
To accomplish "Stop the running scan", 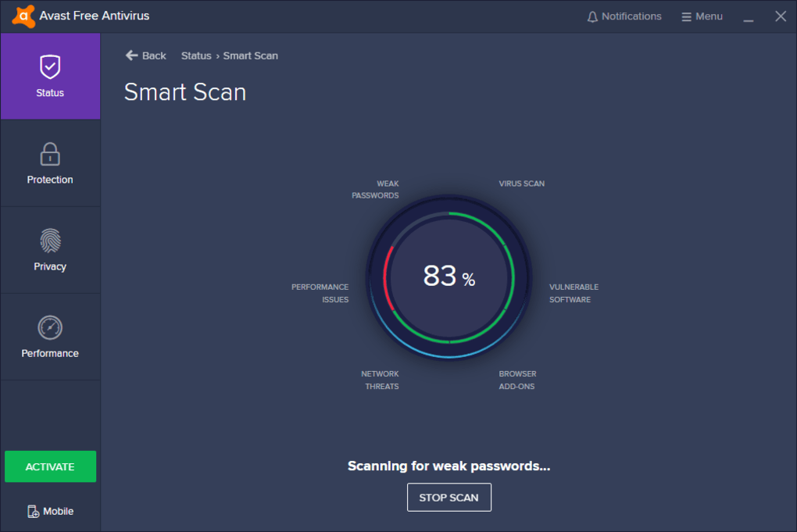I will [x=449, y=498].
